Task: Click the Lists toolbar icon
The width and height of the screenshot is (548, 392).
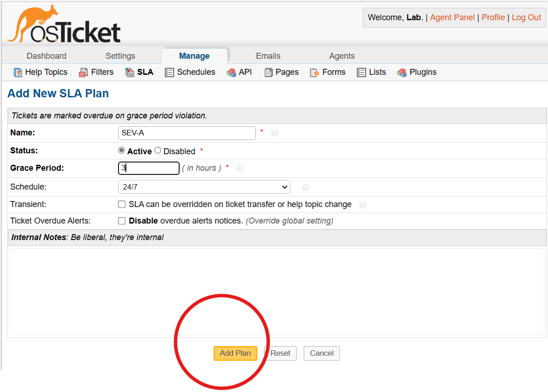Action: [361, 72]
